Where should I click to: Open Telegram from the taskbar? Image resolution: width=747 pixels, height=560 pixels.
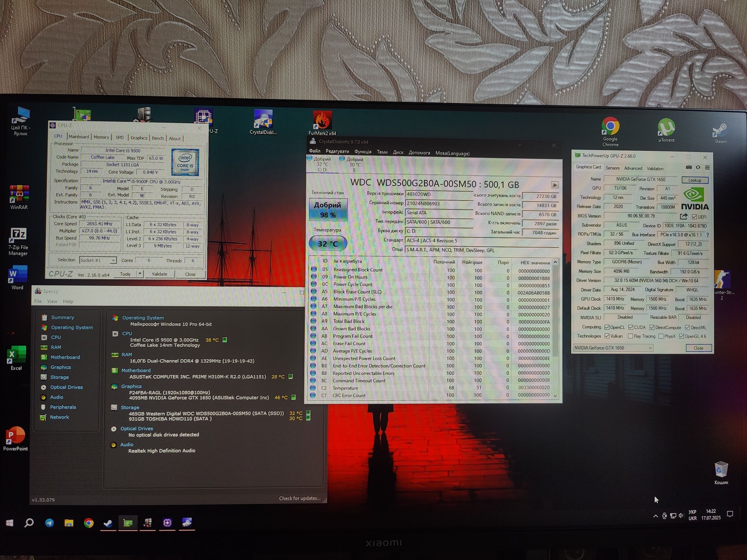pyautogui.click(x=49, y=523)
